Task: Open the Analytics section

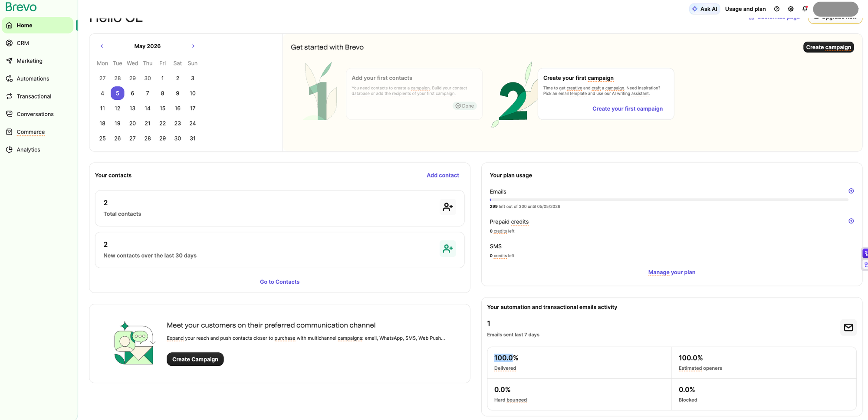Action: pos(38,150)
